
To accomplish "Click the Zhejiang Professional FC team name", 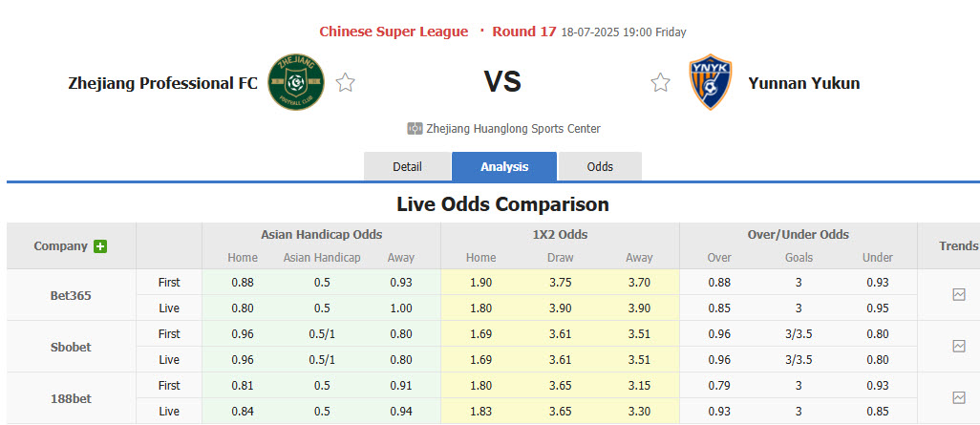I will pos(162,83).
